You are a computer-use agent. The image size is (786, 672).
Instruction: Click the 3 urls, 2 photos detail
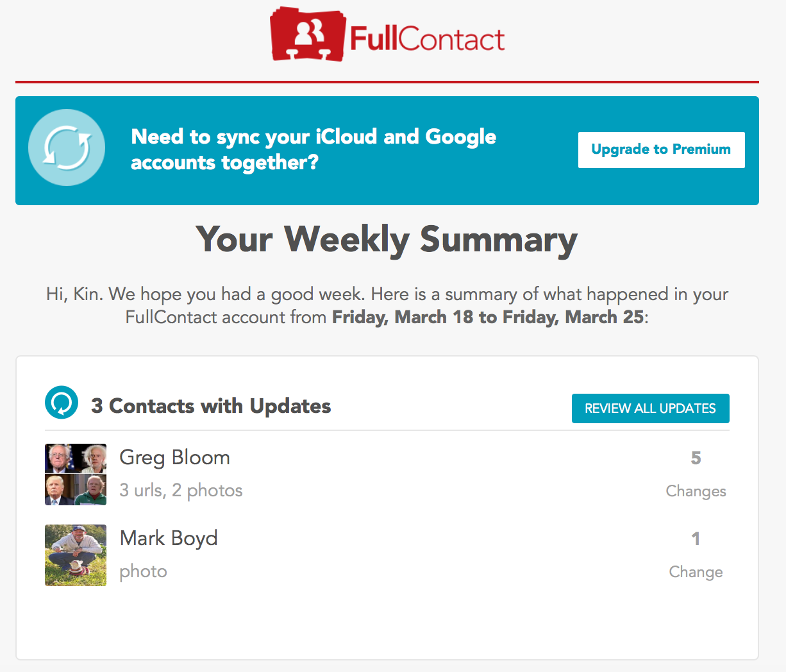tap(181, 491)
